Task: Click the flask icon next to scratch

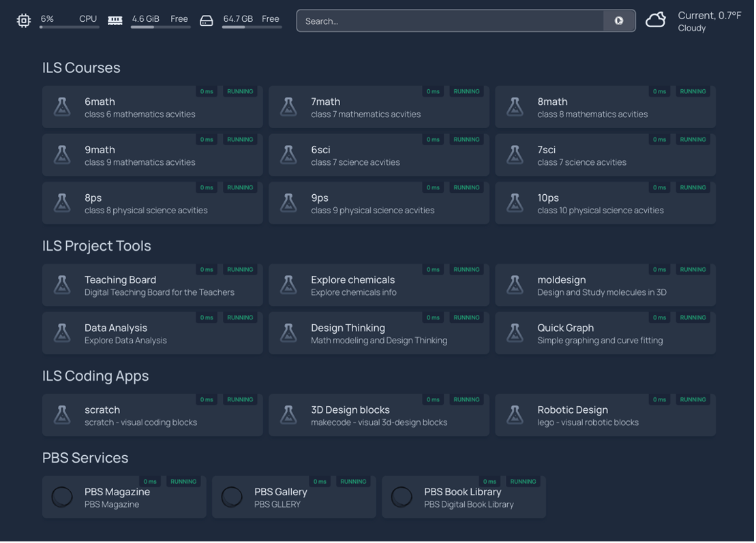Action: point(62,415)
